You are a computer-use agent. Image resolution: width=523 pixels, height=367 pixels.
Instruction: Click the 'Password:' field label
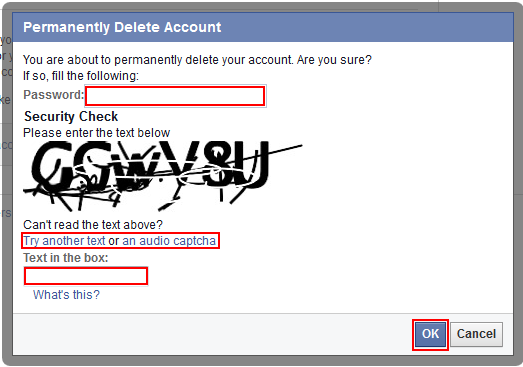53,95
